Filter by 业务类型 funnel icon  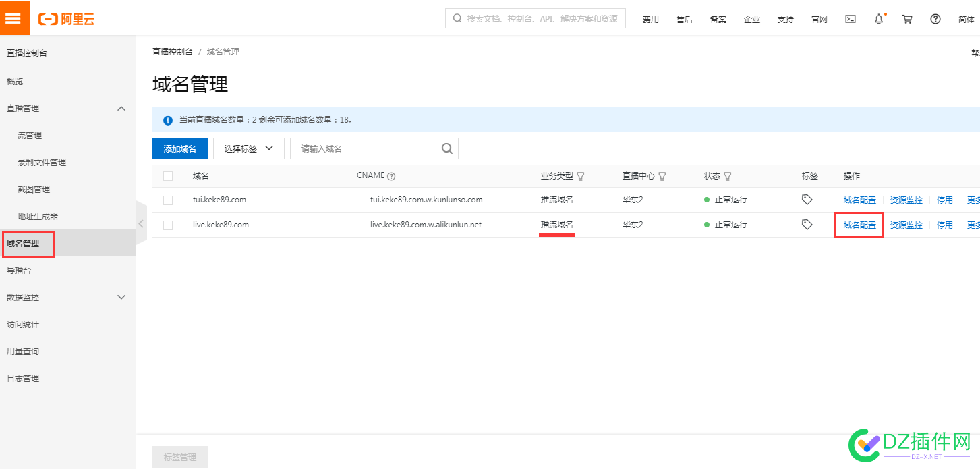pyautogui.click(x=581, y=176)
